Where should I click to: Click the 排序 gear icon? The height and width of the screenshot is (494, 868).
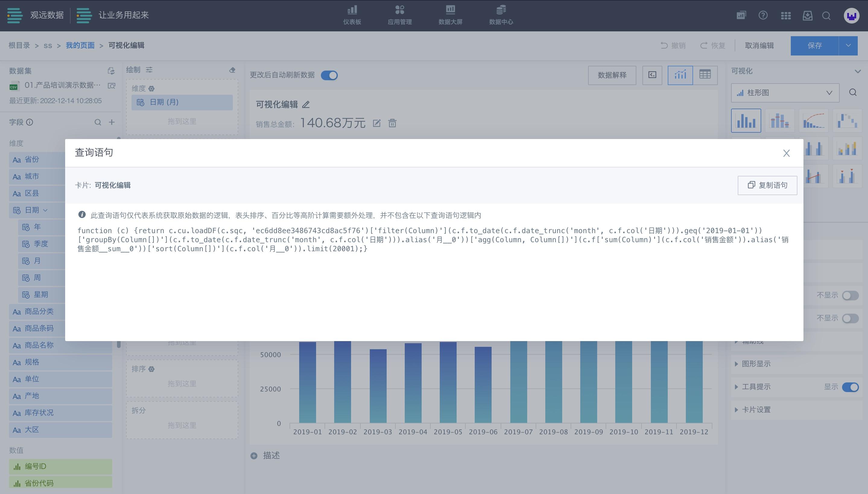click(151, 369)
